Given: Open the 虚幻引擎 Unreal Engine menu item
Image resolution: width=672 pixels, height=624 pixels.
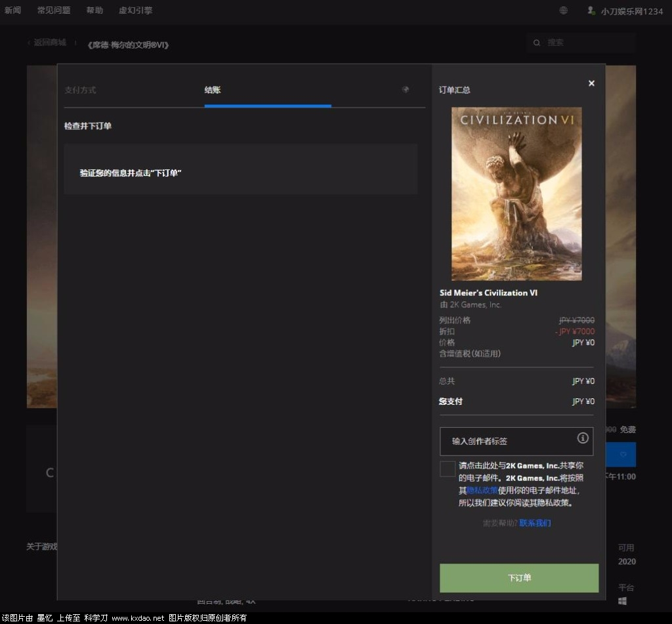Looking at the screenshot, I should click(135, 10).
